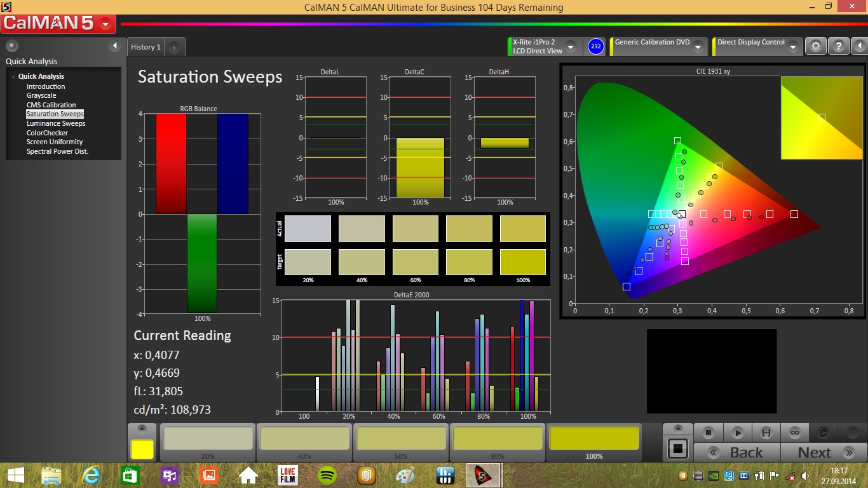Click the help question mark icon
Screen dimensions: 868x488
838,46
